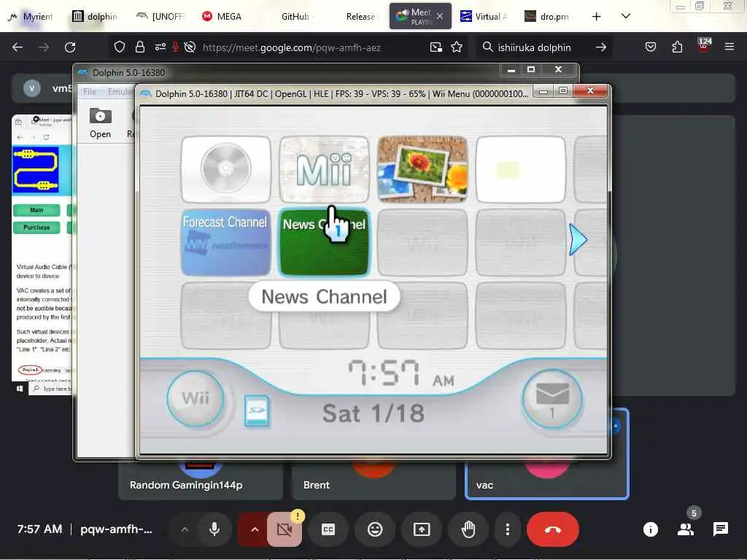
Task: Switch to the MEGA browser tab
Action: point(222,17)
